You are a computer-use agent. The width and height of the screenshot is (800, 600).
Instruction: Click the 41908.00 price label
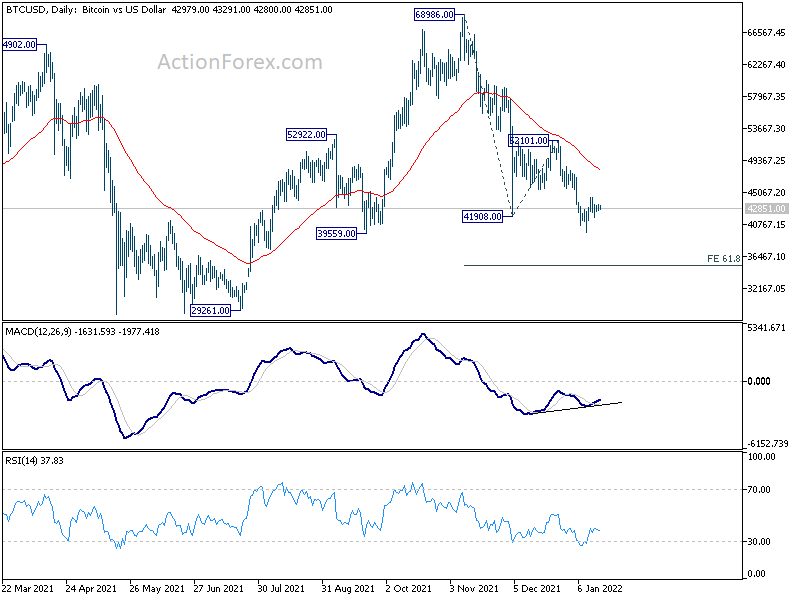(x=482, y=217)
